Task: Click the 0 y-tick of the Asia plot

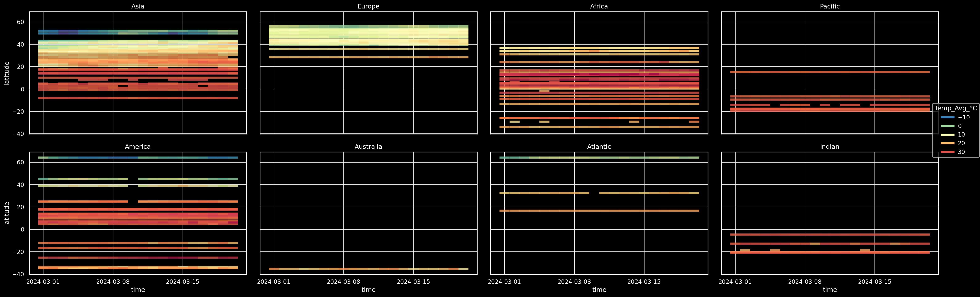Action: pyautogui.click(x=22, y=89)
